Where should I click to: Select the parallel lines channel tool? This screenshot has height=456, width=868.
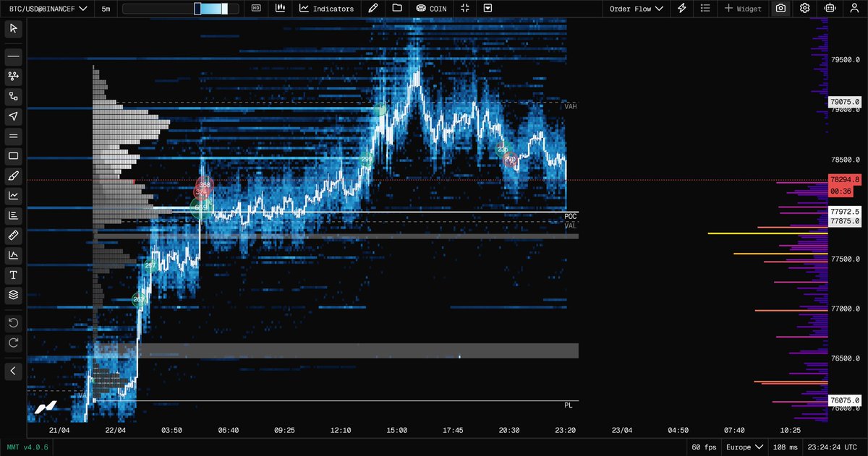point(14,136)
